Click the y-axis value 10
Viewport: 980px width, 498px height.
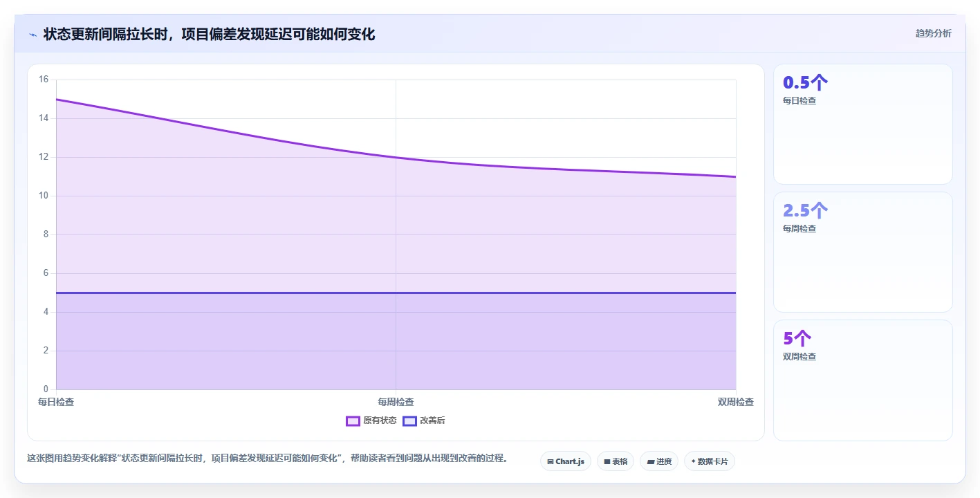(43, 196)
